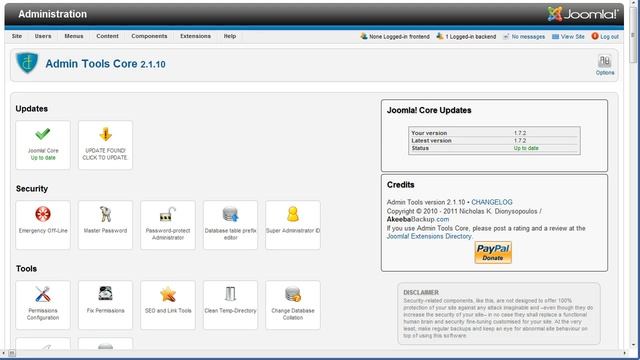The image size is (640, 360).
Task: Open Master Password settings
Action: (105, 225)
